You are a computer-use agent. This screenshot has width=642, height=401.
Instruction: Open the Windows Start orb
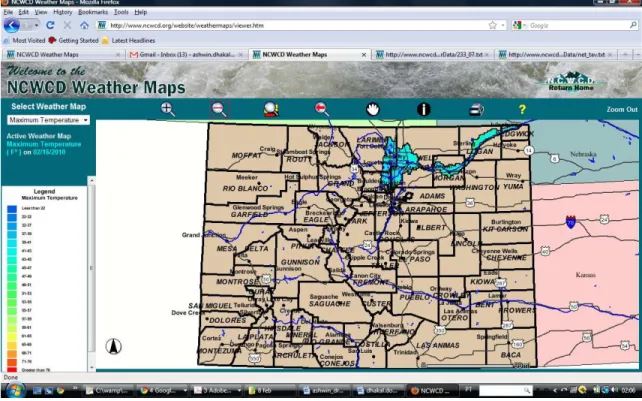(15, 390)
